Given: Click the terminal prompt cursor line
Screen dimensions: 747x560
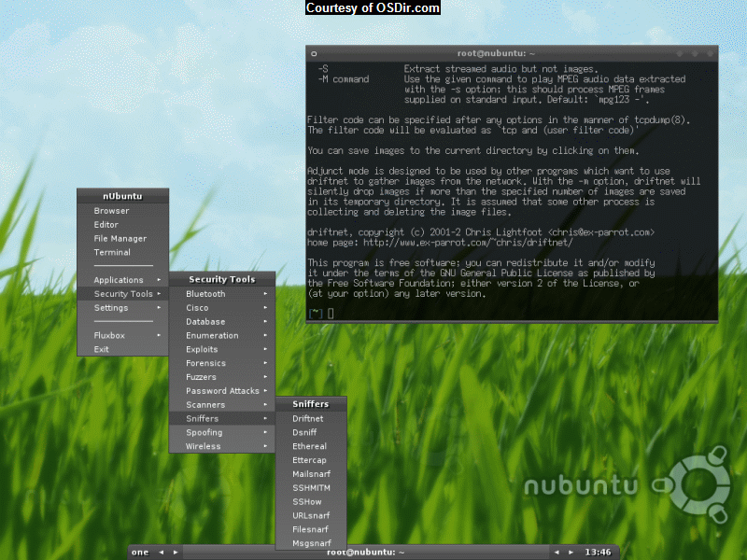Looking at the screenshot, I should point(321,313).
